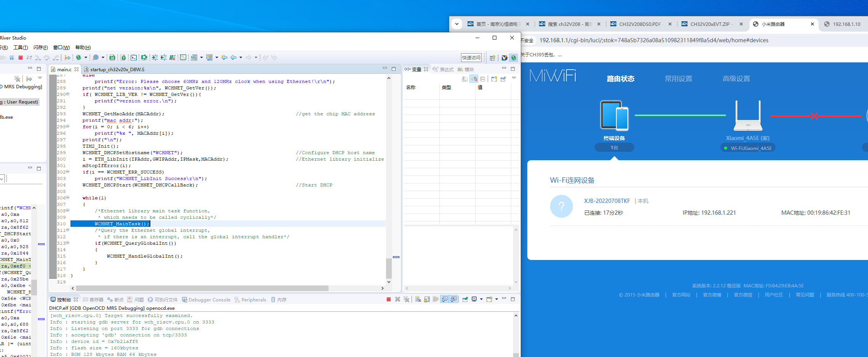Click the red Terminate debug button in main toolbar

click(x=21, y=57)
